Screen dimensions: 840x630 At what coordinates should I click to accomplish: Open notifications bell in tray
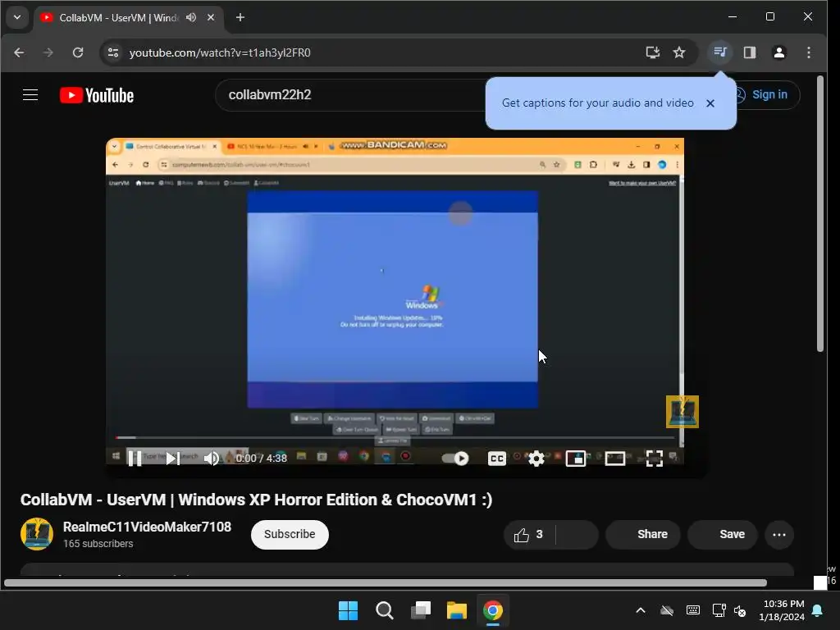818,610
